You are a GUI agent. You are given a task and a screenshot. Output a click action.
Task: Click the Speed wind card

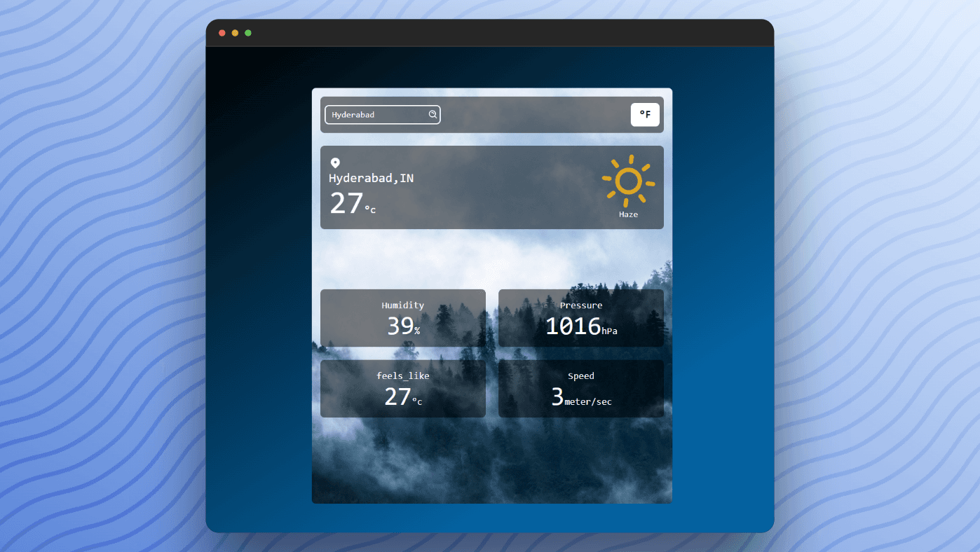(580, 388)
